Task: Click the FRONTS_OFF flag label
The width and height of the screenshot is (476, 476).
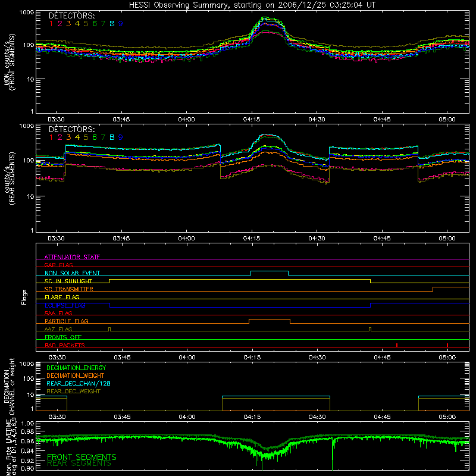Action: (63, 337)
